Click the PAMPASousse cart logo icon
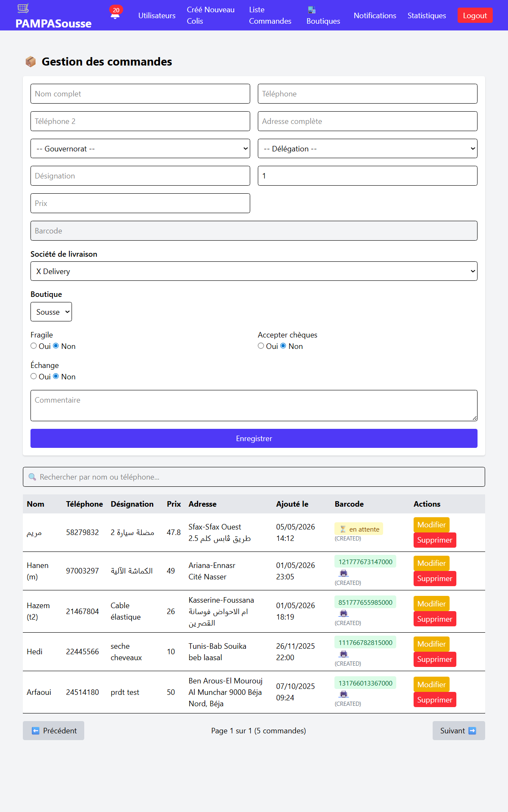This screenshot has height=812, width=508. [x=23, y=8]
